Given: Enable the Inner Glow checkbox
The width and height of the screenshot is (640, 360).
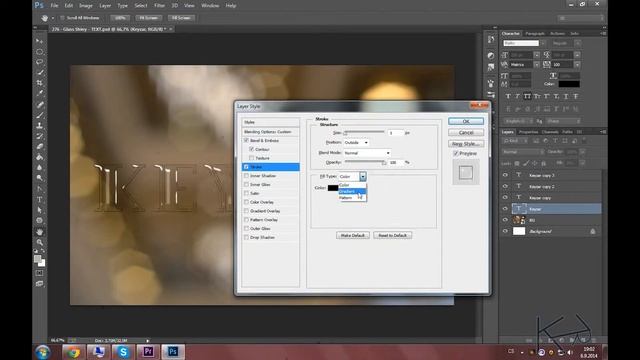Looking at the screenshot, I should pyautogui.click(x=246, y=184).
